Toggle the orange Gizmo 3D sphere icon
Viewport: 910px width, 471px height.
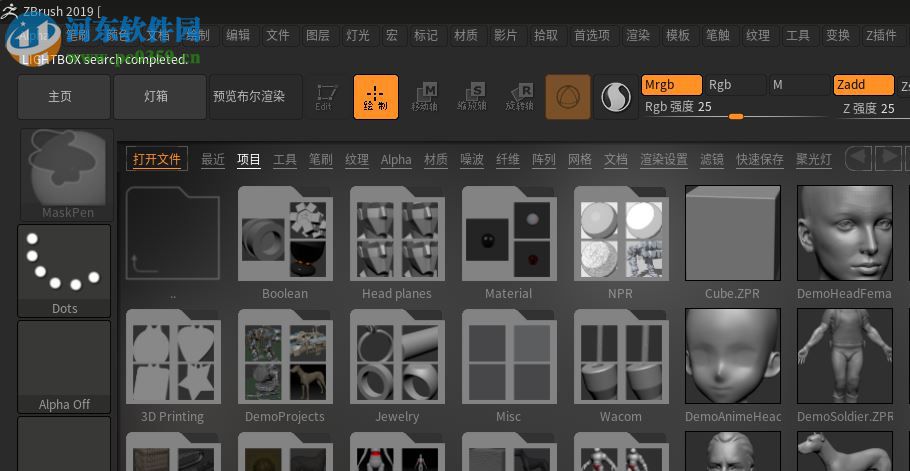pyautogui.click(x=568, y=97)
